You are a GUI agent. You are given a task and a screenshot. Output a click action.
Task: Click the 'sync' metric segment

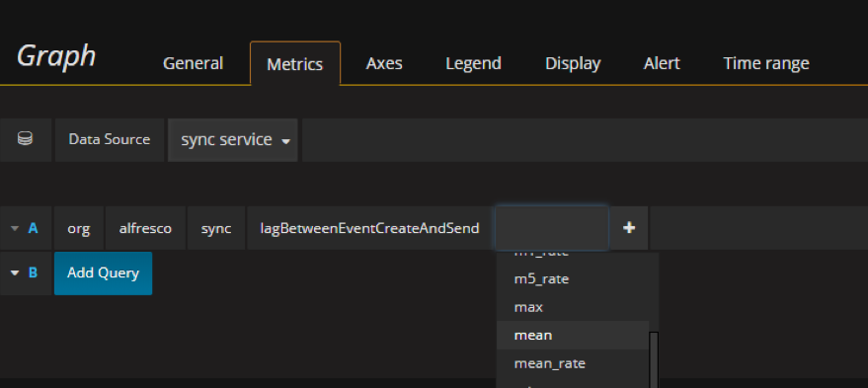(x=216, y=227)
